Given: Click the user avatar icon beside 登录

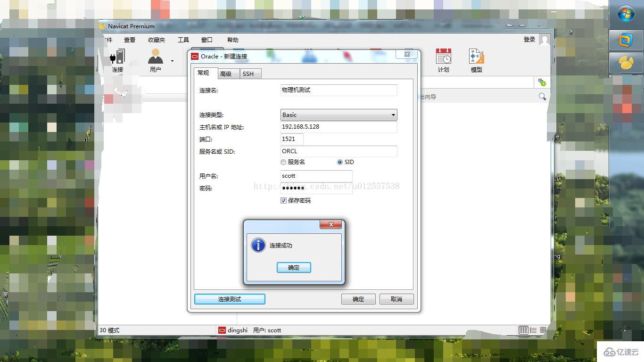Looking at the screenshot, I should pyautogui.click(x=545, y=40).
